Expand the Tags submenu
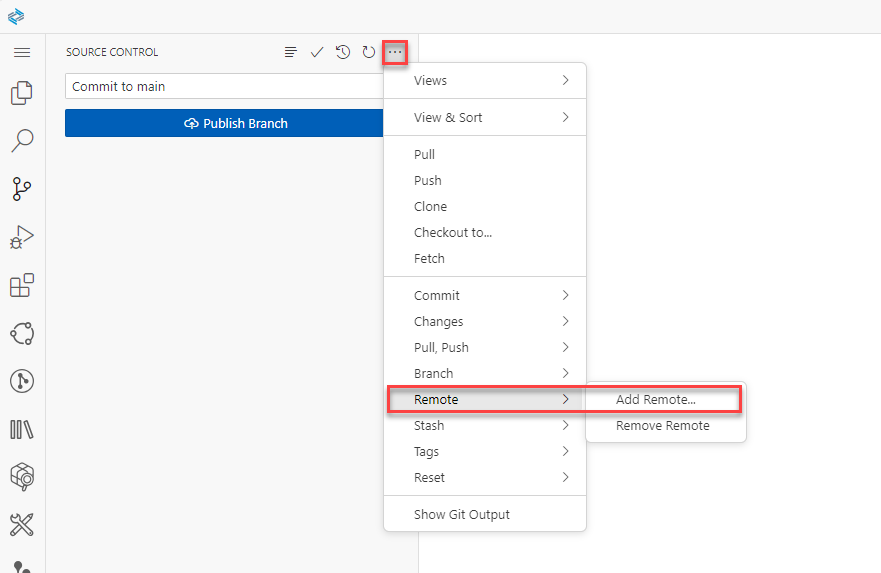Screen dimensions: 881x573 point(485,452)
